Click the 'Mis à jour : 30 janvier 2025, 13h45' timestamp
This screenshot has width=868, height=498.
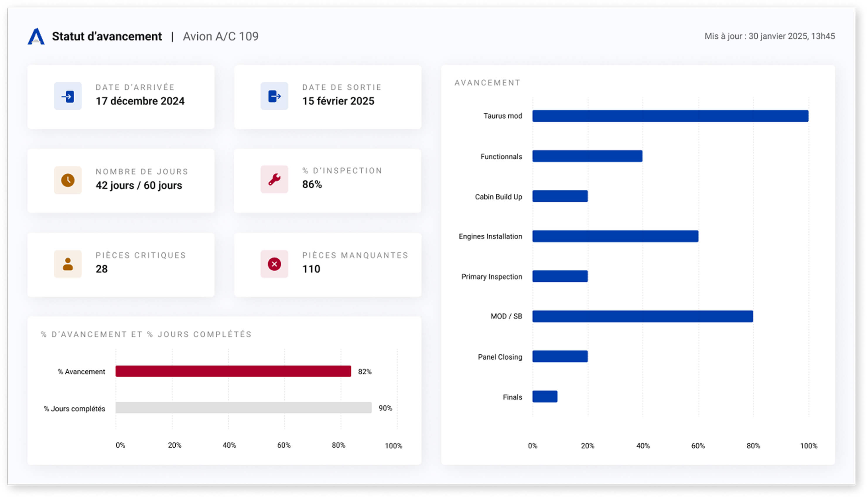770,36
